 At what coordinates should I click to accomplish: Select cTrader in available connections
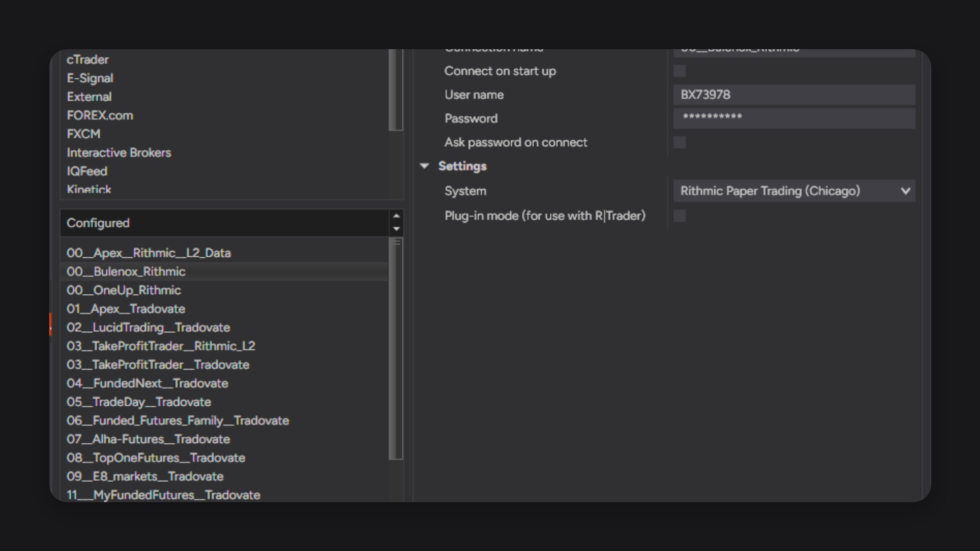coord(88,60)
